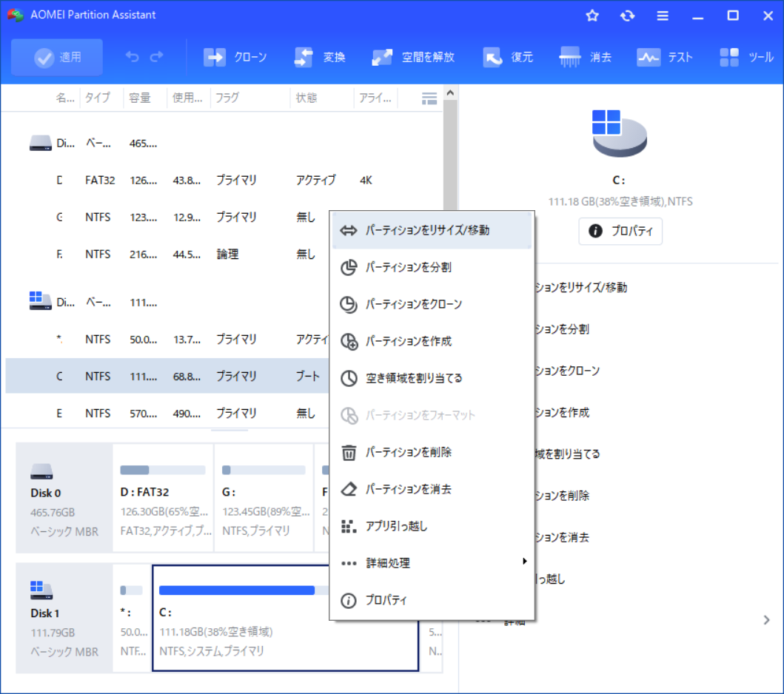Click the trash icon in context menu
Viewport: 784px width, 694px height.
[349, 452]
